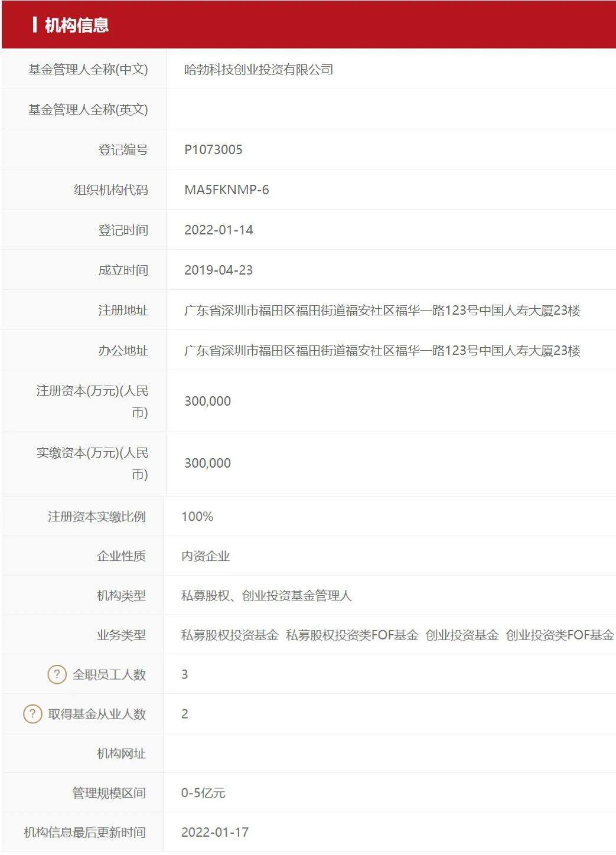Image resolution: width=616 pixels, height=855 pixels.
Task: Click the 管理规模区间 value 0-5亿元
Action: 205,792
